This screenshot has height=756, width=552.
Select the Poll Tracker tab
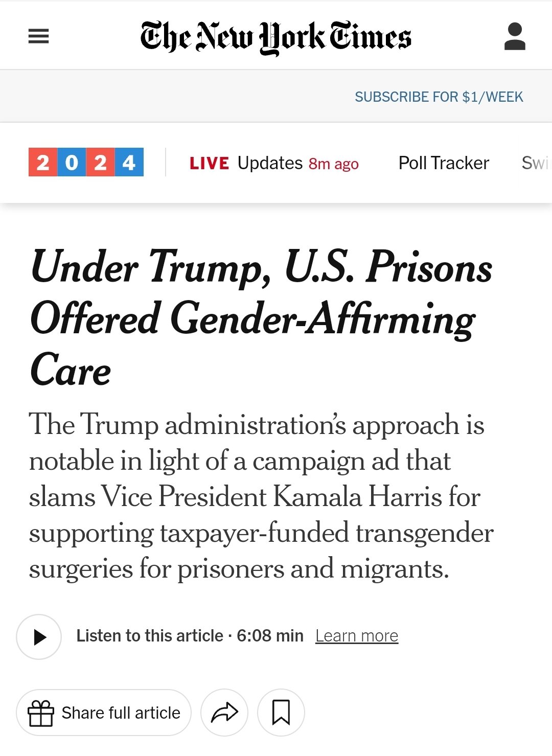(443, 163)
